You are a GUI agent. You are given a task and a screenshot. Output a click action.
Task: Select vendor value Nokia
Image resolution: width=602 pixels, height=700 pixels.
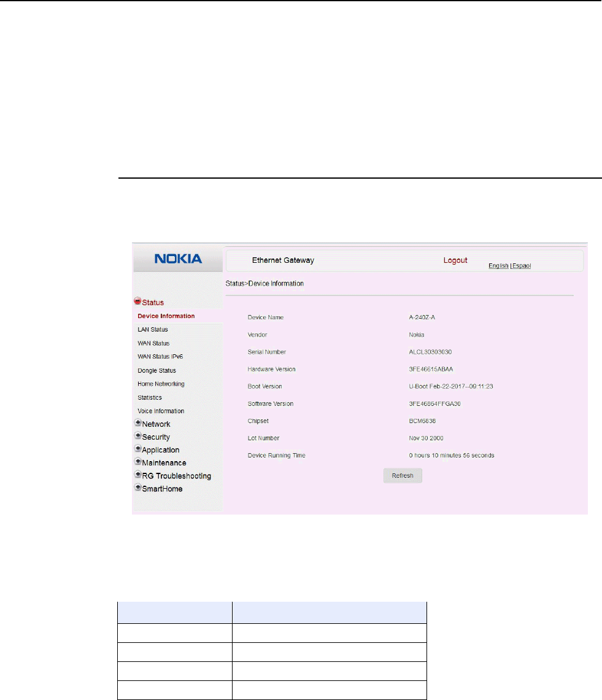coord(416,335)
